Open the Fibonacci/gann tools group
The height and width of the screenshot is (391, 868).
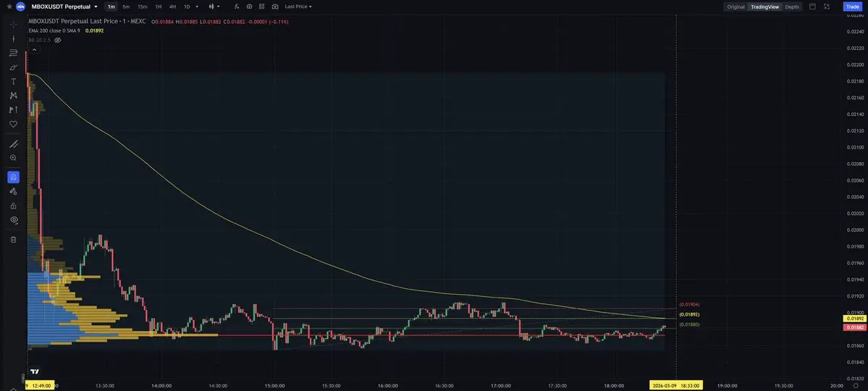tap(13, 53)
